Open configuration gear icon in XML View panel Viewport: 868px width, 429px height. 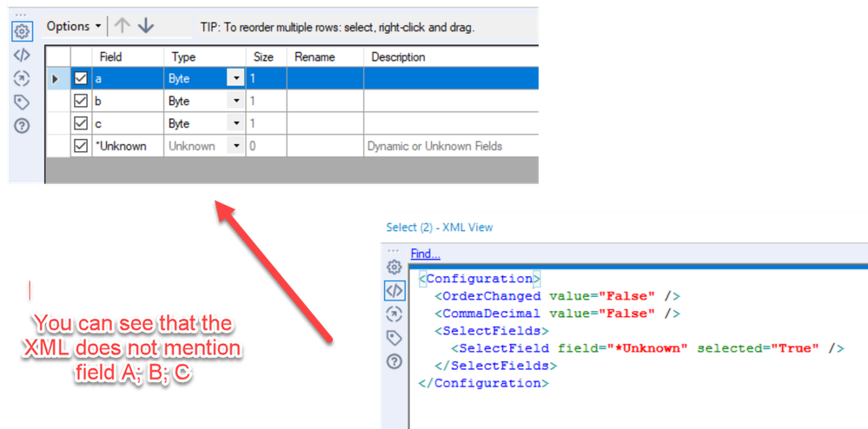(394, 267)
